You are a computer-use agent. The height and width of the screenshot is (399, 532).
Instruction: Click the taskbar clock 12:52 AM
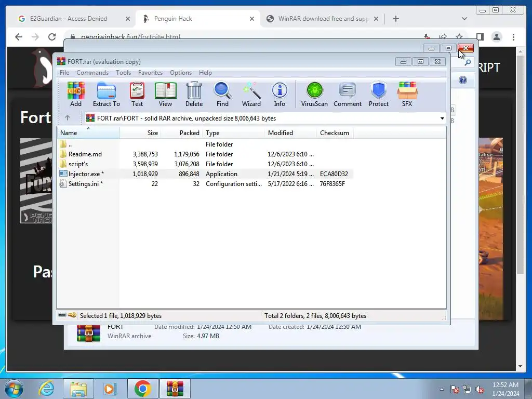505,385
